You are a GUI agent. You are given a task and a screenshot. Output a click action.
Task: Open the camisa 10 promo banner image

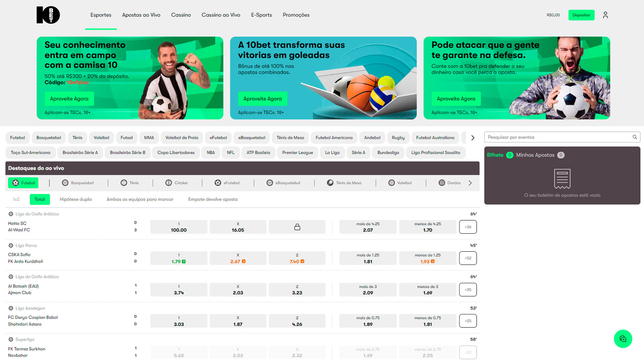tap(130, 78)
